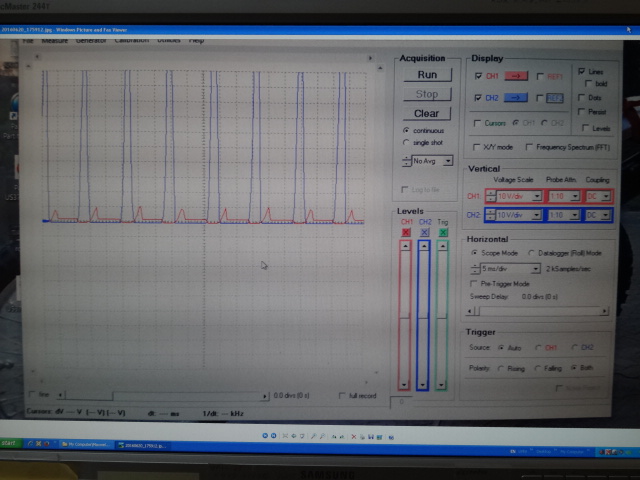
Task: Select the red CH1 trigger source radio button
Action: [539, 347]
